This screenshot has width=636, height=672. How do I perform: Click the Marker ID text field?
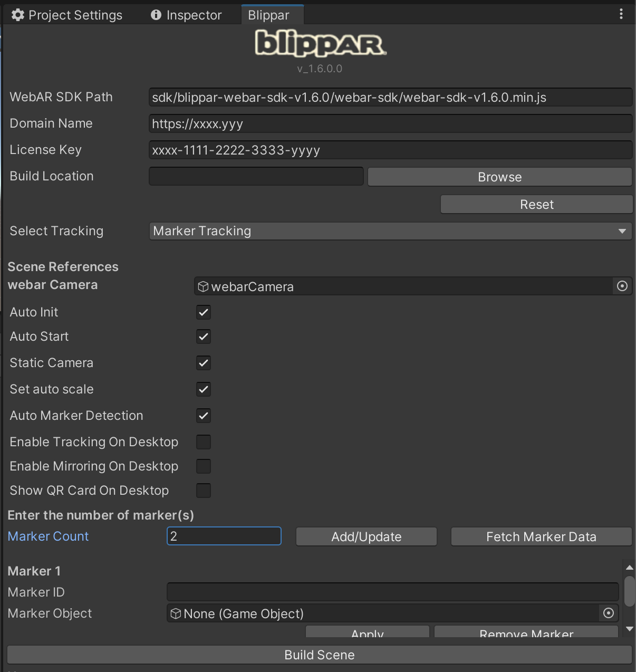[392, 592]
